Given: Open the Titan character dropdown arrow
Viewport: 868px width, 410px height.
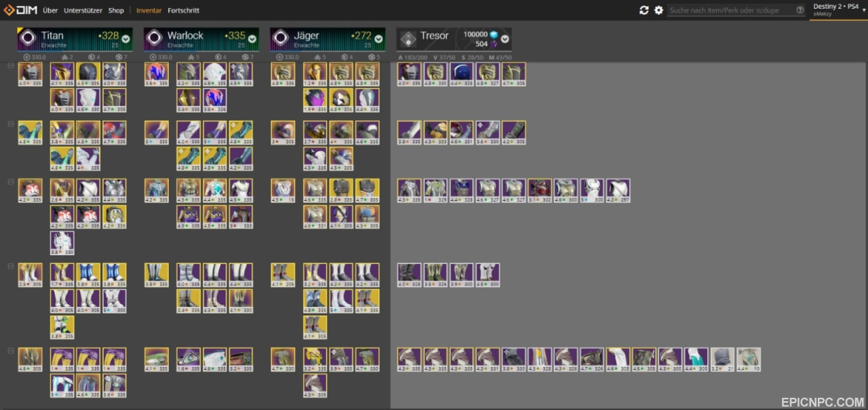Looking at the screenshot, I should coord(125,39).
